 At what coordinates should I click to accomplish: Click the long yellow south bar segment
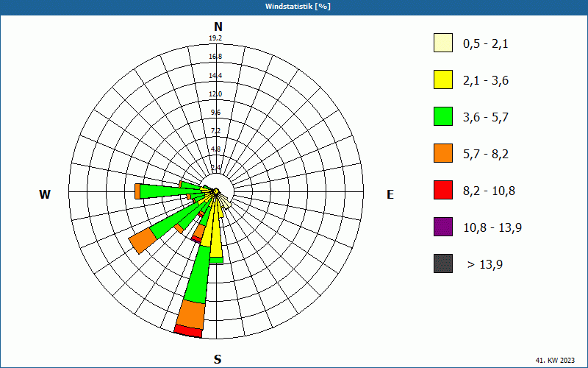[215, 231]
